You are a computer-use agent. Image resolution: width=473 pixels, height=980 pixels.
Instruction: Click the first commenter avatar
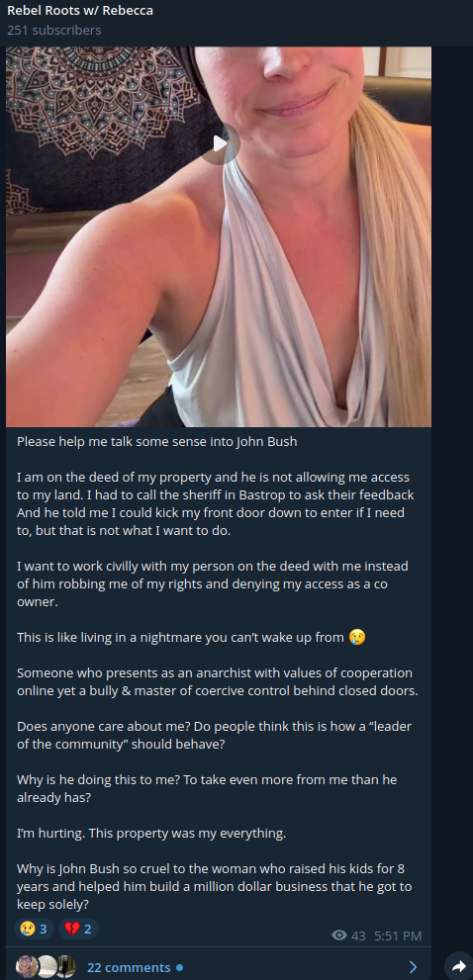click(27, 967)
